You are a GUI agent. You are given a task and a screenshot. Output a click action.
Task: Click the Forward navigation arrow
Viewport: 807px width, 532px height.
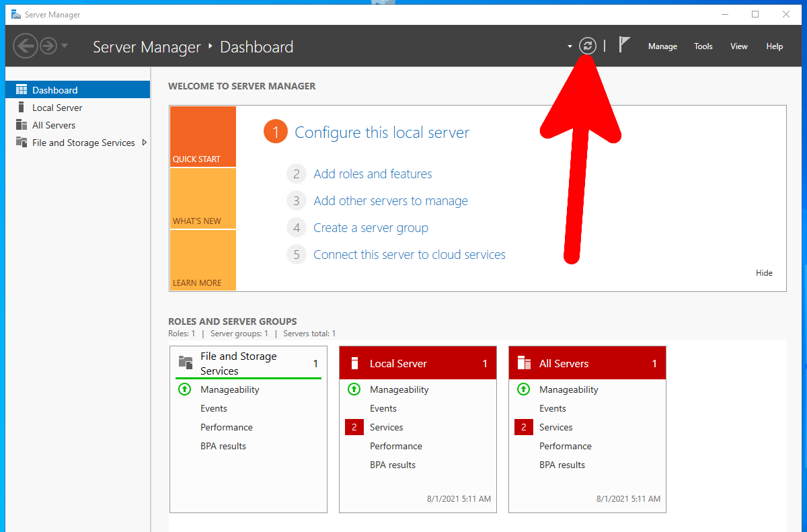coord(48,46)
